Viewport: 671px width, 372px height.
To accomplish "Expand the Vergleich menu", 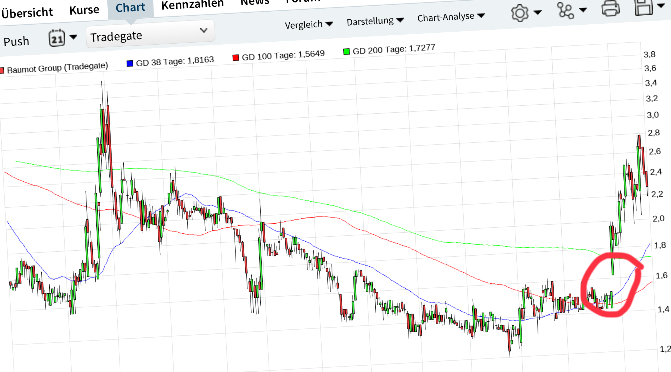I will point(309,24).
